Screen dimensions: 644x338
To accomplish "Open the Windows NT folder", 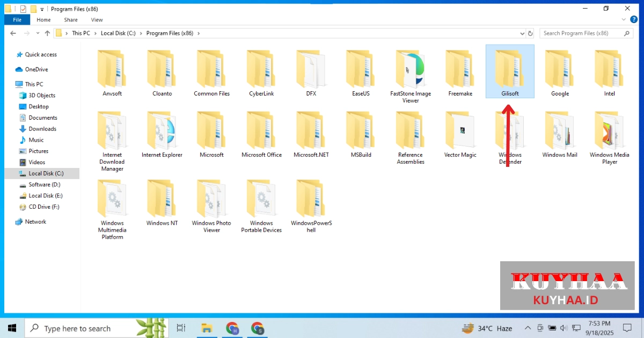I will tap(162, 203).
